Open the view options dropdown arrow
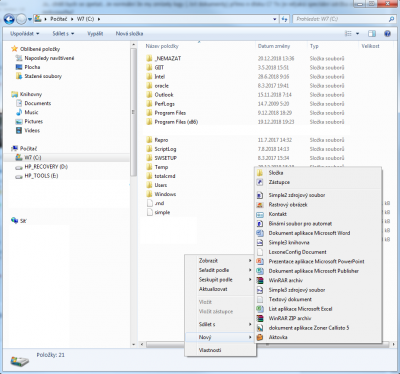 [357, 34]
